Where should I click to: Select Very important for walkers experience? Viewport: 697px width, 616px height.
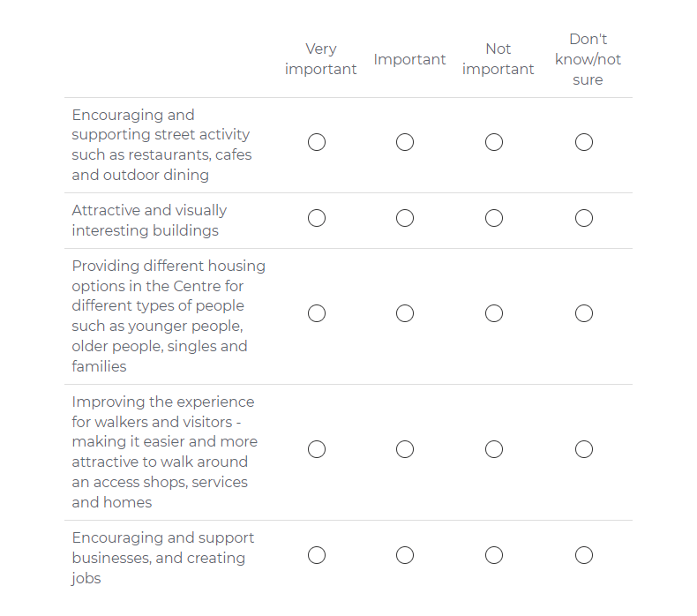pyautogui.click(x=317, y=449)
